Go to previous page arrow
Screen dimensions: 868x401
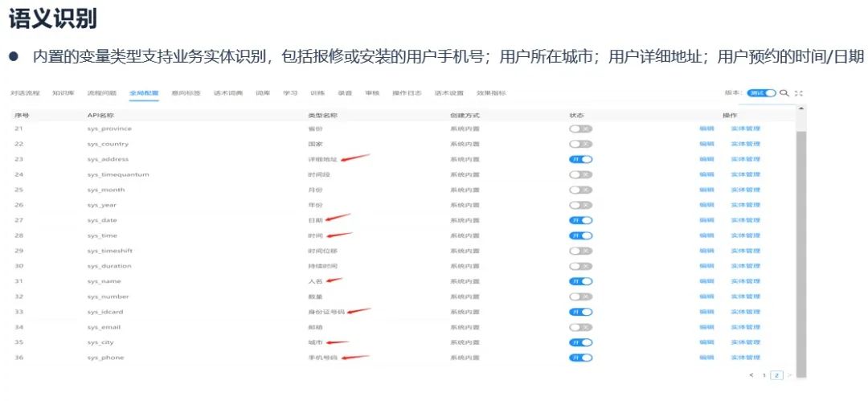click(x=751, y=375)
